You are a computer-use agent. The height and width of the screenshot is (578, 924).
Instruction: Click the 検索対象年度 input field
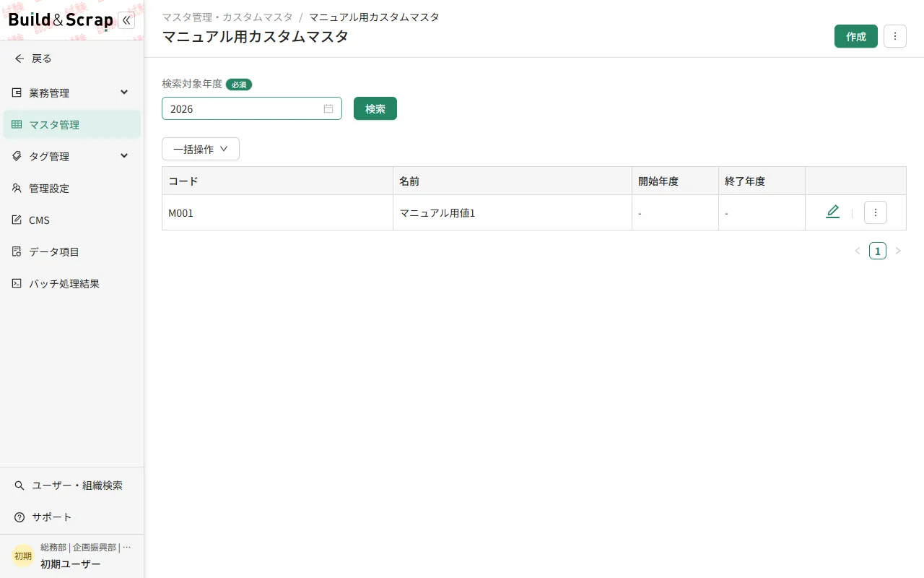tap(252, 108)
